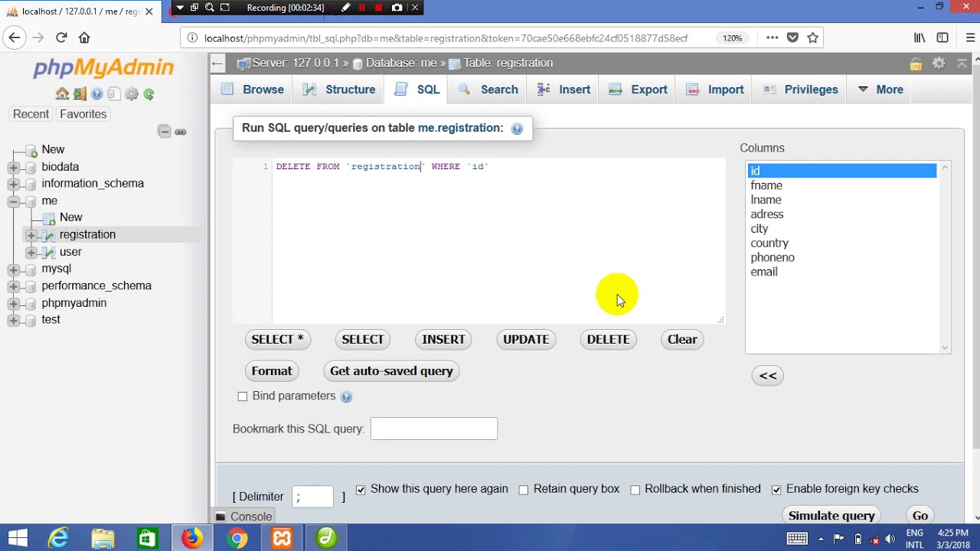Open the Favorites tab in sidebar

tap(83, 114)
